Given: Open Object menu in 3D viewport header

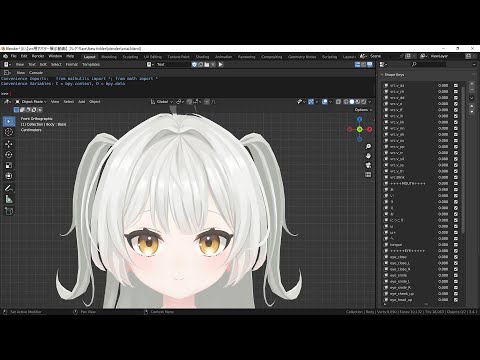Looking at the screenshot, I should (95, 102).
